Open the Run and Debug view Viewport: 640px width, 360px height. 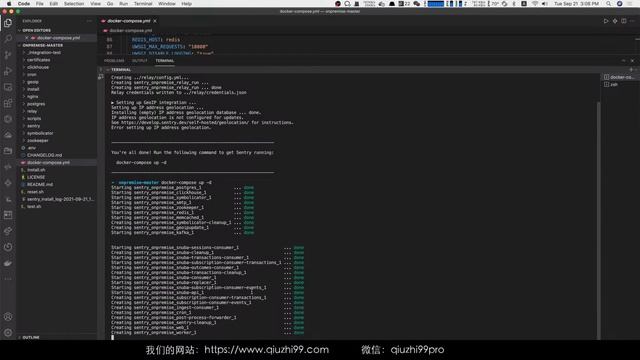coord(8,71)
